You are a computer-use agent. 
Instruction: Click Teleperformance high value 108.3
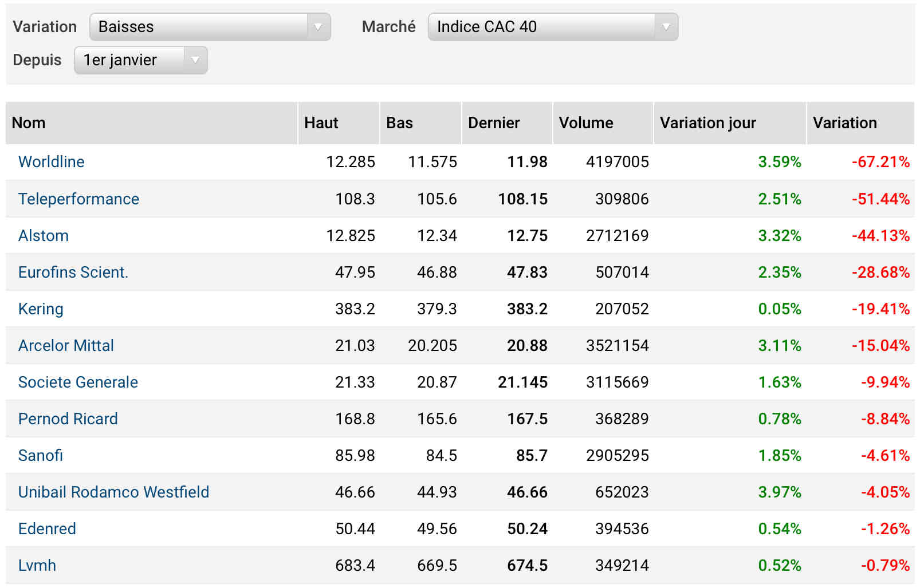tap(355, 199)
